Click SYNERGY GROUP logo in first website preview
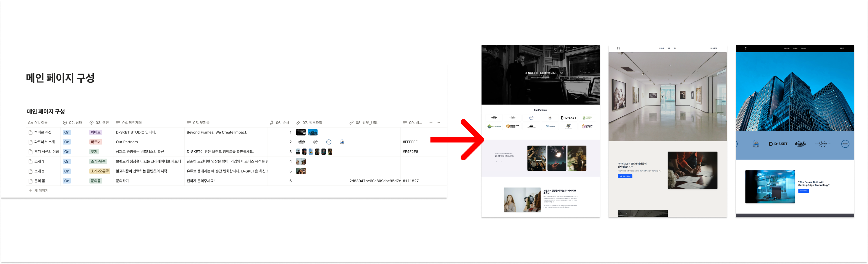Screen dimensions: 868x264 click(x=587, y=118)
